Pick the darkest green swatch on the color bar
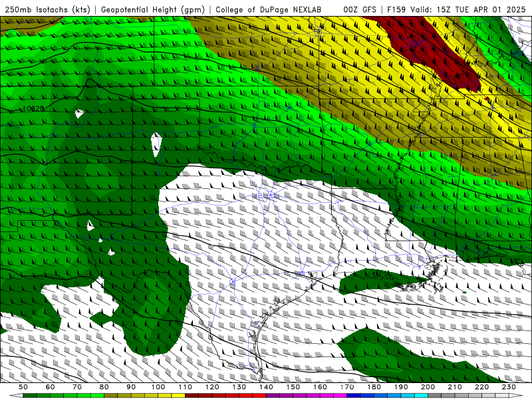This screenshot has height=399, width=532. tap(30, 396)
